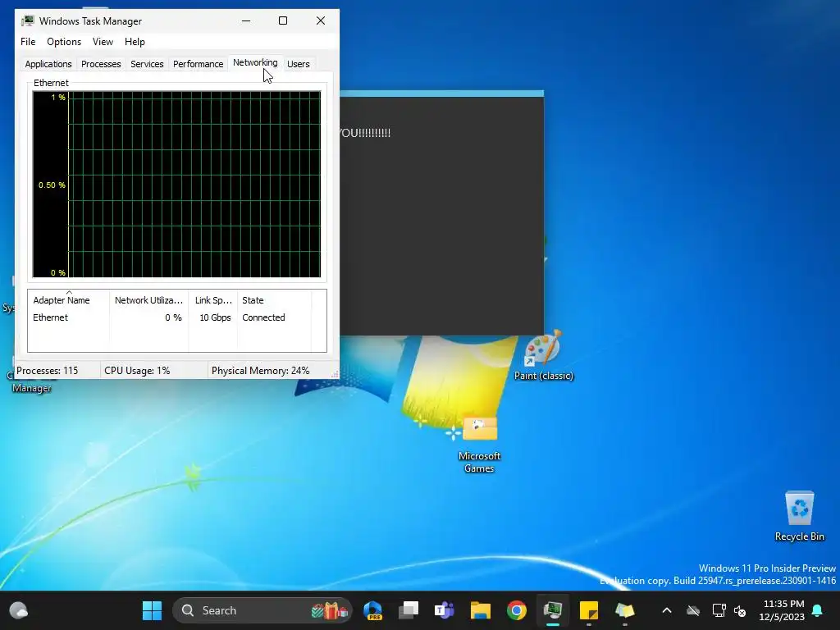Click the yellow notes app taskbar icon
840x630 pixels.
pos(624,610)
